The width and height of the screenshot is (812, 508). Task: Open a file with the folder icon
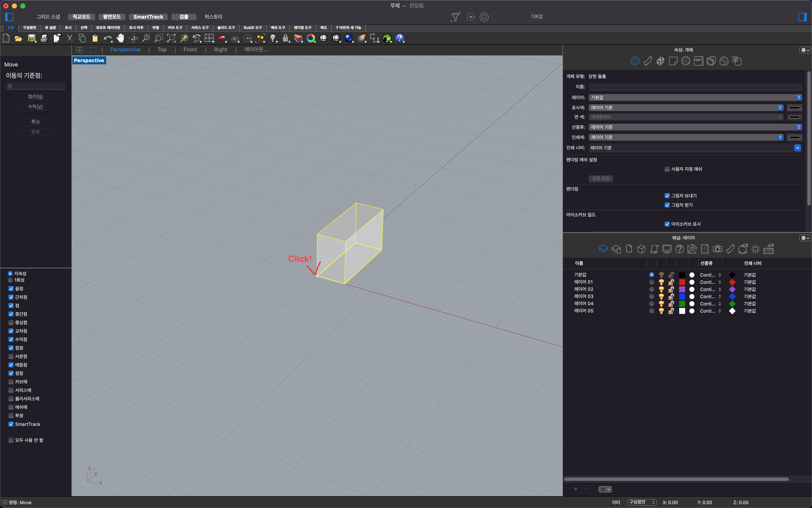(x=18, y=38)
